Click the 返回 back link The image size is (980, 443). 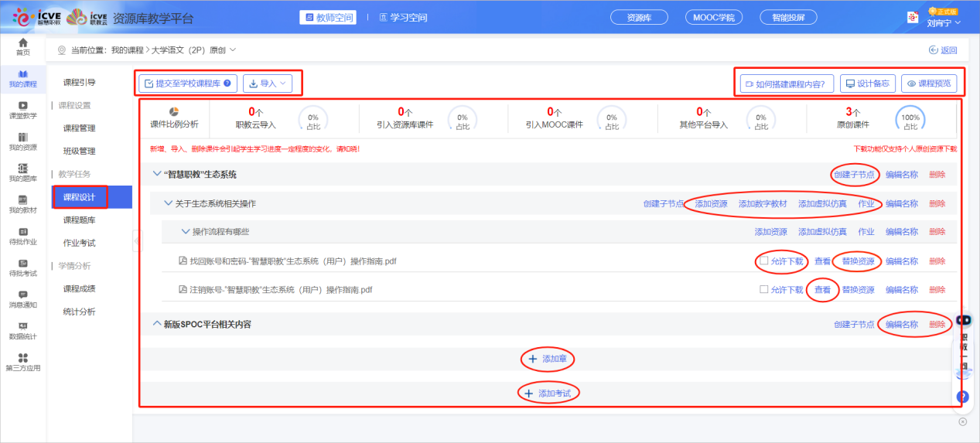[x=942, y=50]
